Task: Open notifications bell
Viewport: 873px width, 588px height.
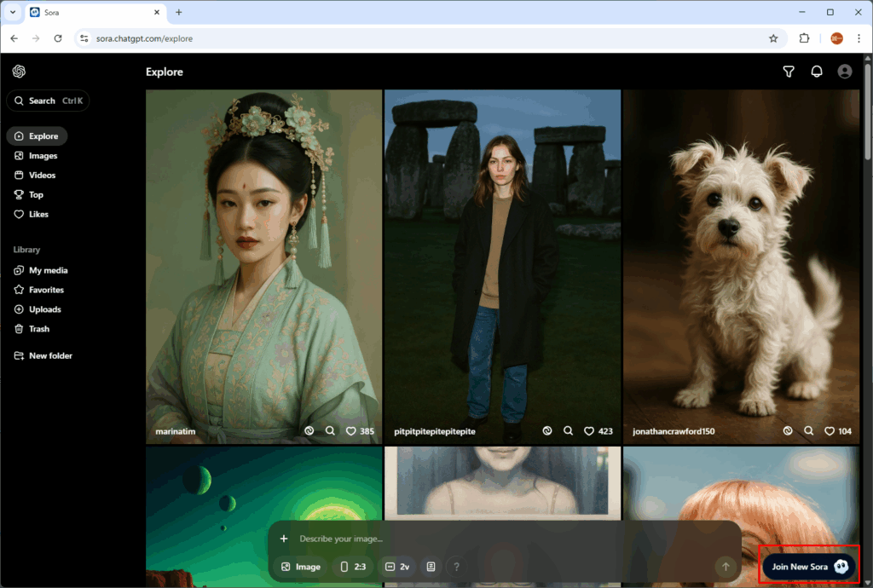Action: coord(817,72)
